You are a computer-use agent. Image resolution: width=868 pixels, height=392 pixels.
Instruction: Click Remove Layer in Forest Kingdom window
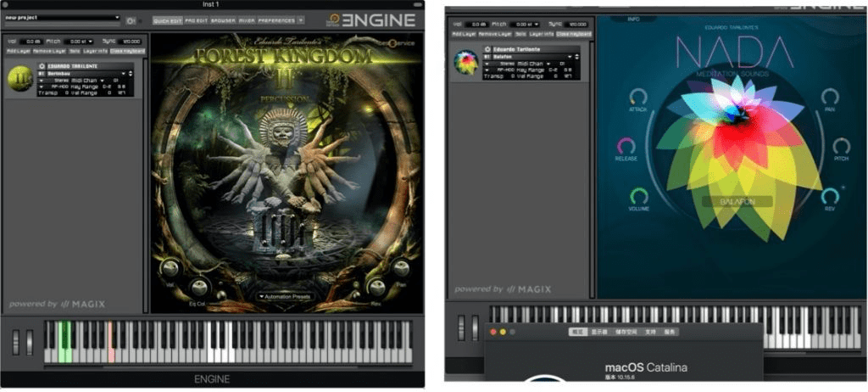[50, 51]
